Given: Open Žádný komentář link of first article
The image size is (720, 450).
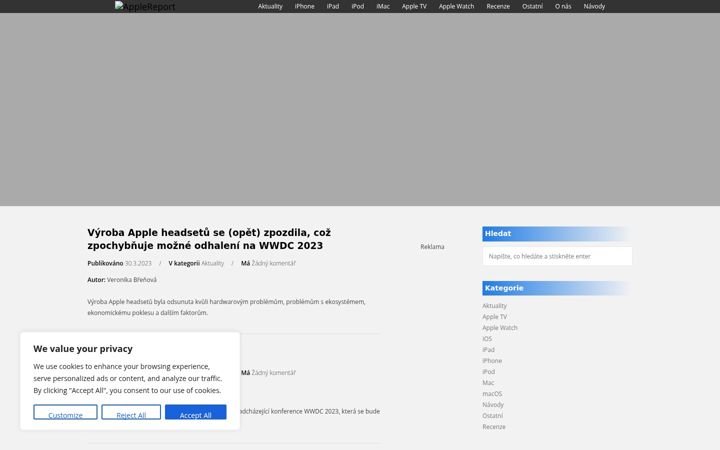Looking at the screenshot, I should [274, 263].
